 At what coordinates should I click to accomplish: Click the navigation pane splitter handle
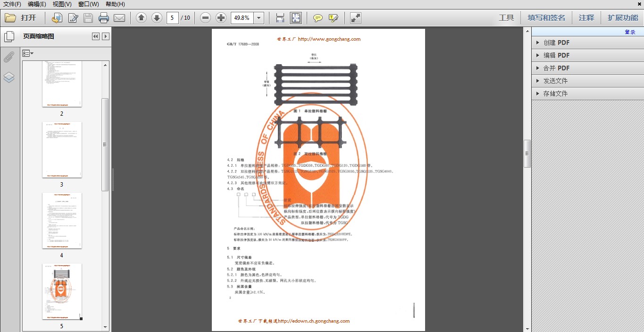(x=113, y=179)
